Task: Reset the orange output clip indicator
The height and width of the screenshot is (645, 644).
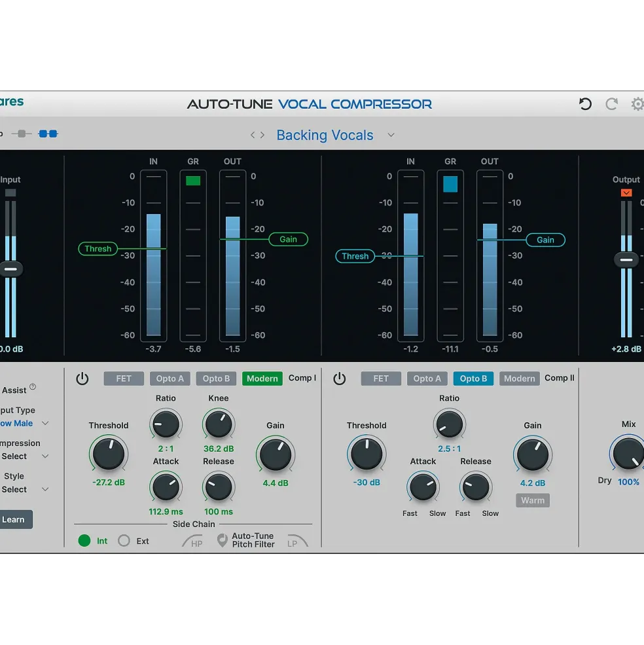Action: pos(626,193)
